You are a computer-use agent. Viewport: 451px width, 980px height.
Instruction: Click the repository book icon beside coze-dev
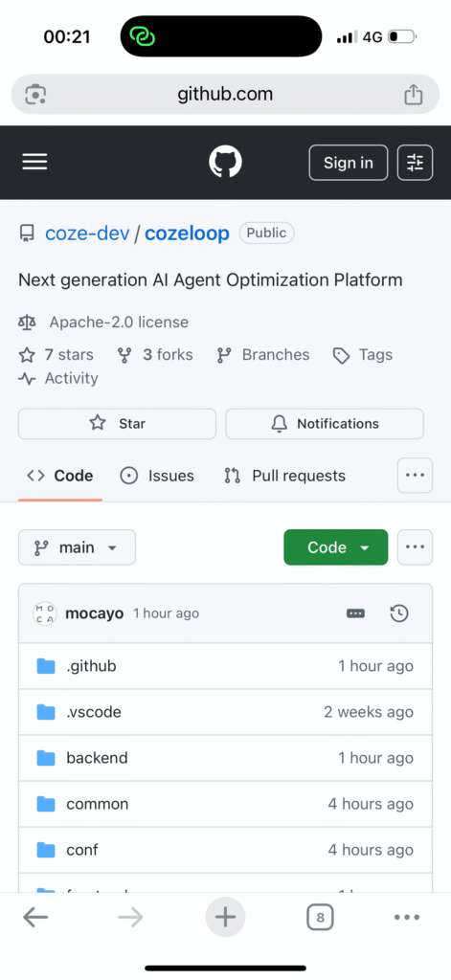point(27,234)
